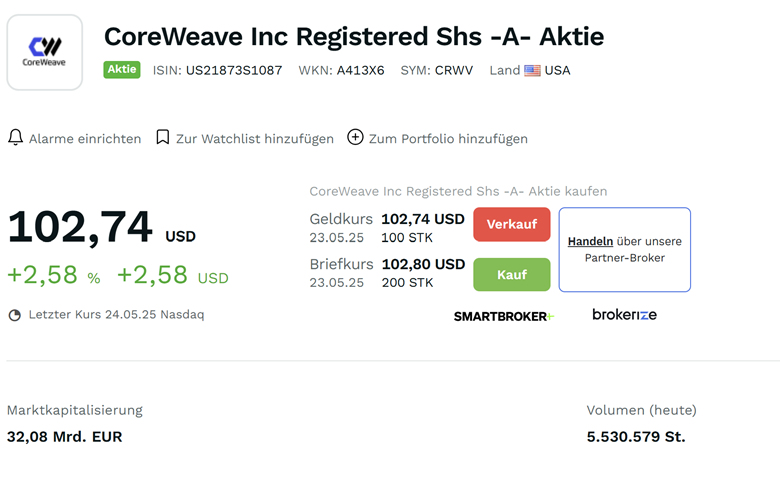
Task: Click the Geldkurs price 102,74 USD
Action: click(x=423, y=219)
